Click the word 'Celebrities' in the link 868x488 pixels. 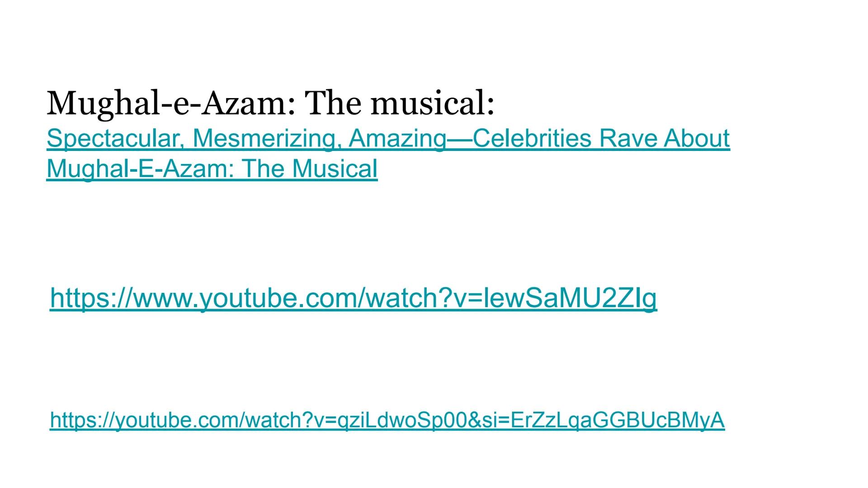531,138
